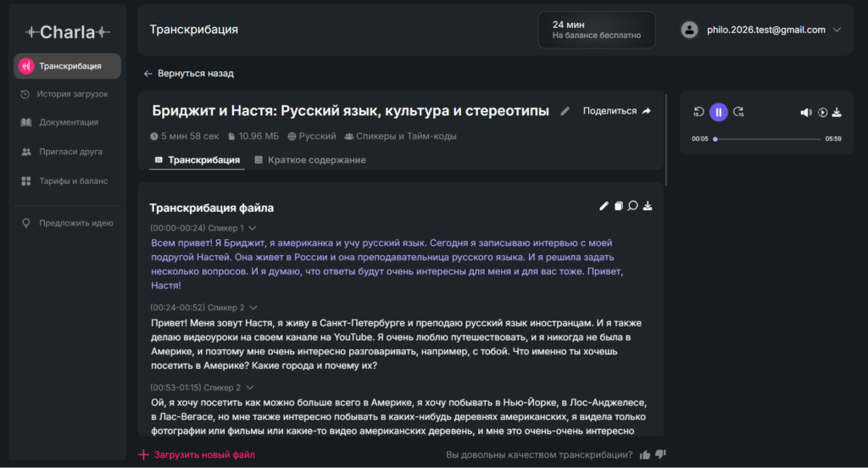The image size is (868, 468).
Task: Click paragraph starting Ой, я хочу посетить
Action: pyautogui.click(x=398, y=416)
